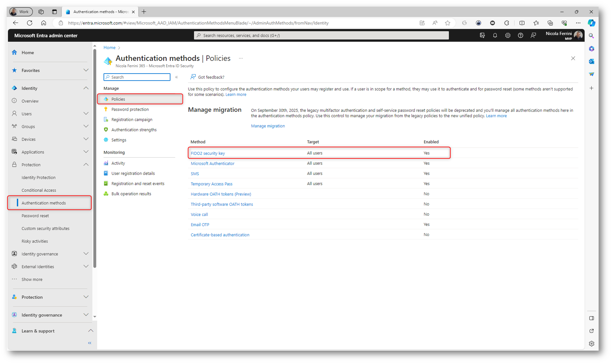Open Temporary Access Pass method
612x364 pixels.
click(211, 184)
